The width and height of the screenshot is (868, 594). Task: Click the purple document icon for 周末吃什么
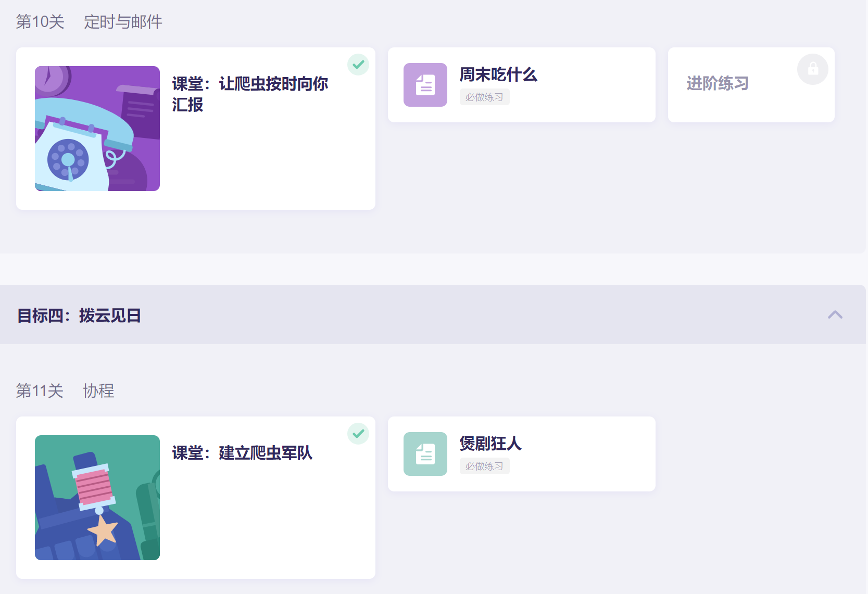pyautogui.click(x=425, y=85)
